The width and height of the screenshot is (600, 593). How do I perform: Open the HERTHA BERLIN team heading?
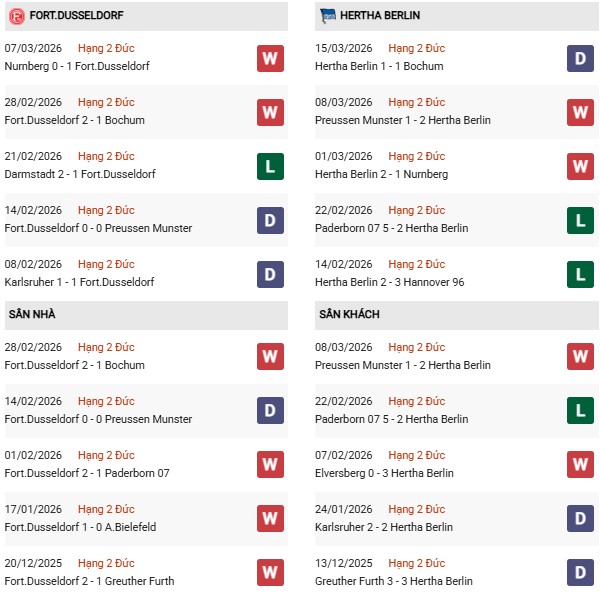coord(385,16)
